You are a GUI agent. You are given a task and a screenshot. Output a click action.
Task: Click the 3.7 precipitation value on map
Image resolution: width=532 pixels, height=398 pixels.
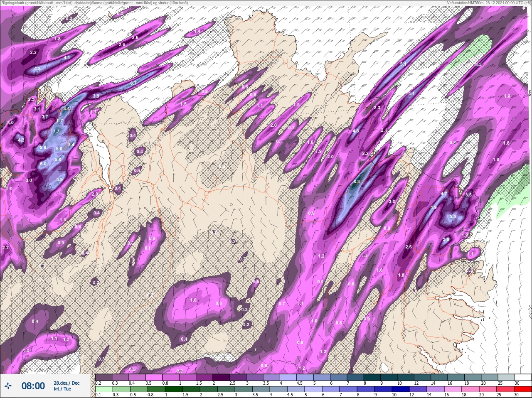[45, 117]
